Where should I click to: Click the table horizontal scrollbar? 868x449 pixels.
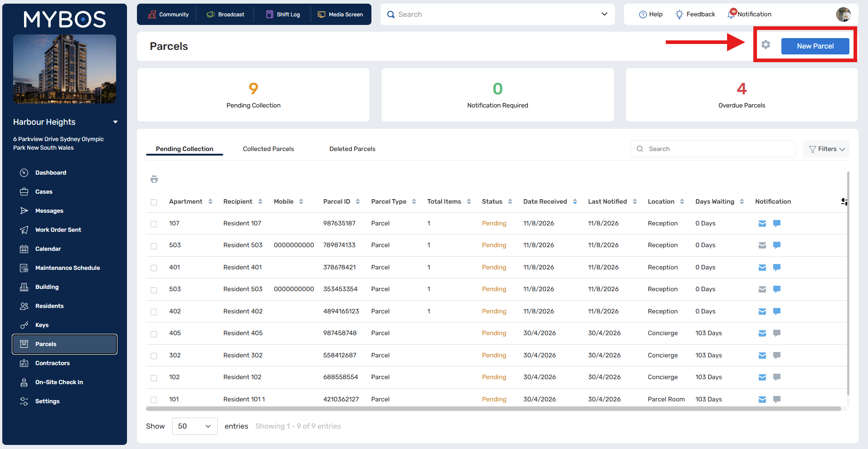(493, 409)
